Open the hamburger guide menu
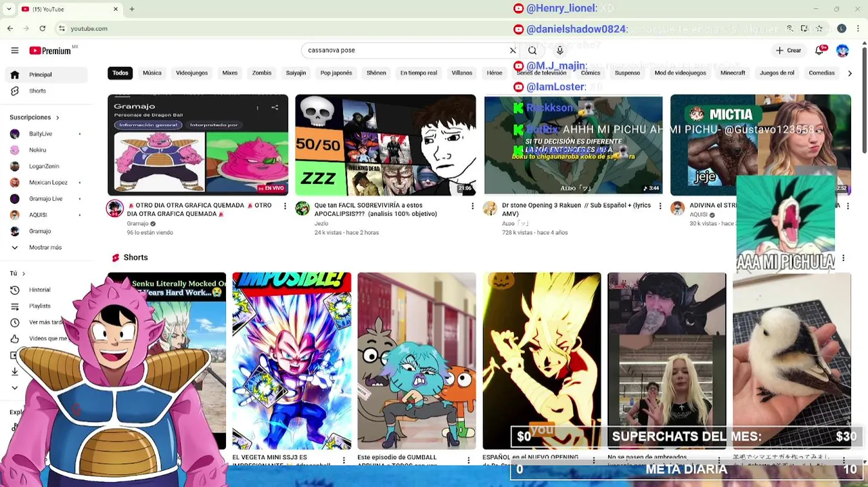This screenshot has width=868, height=487. [x=14, y=50]
